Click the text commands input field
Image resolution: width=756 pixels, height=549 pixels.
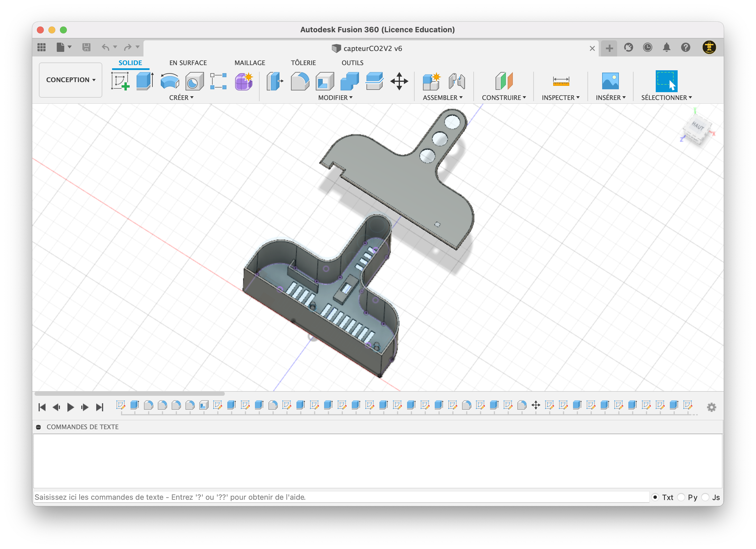coord(340,497)
